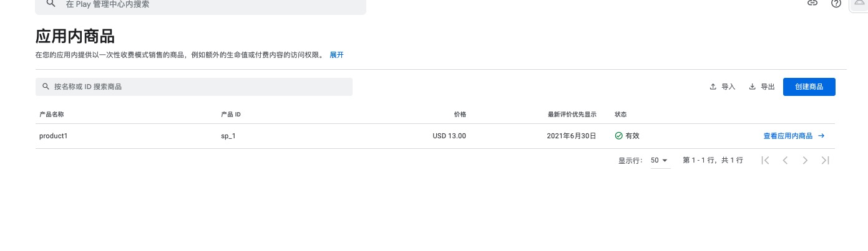
Task: Go to next page of results
Action: click(x=805, y=160)
